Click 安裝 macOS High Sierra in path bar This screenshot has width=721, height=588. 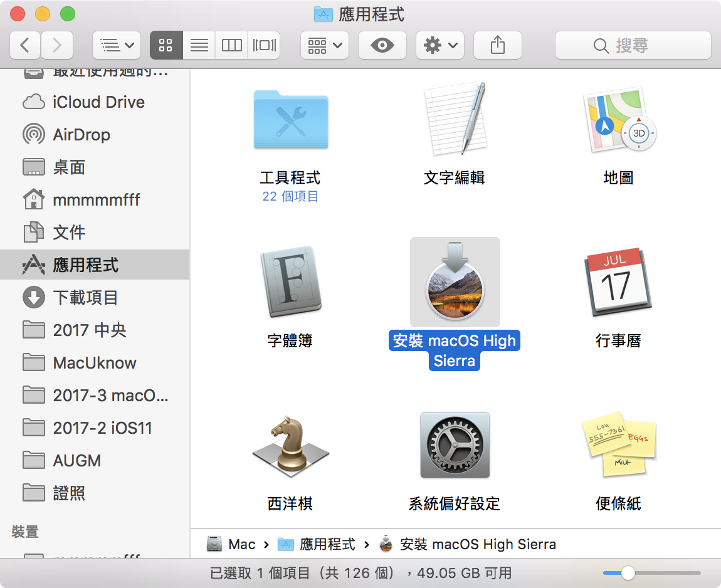click(x=468, y=544)
